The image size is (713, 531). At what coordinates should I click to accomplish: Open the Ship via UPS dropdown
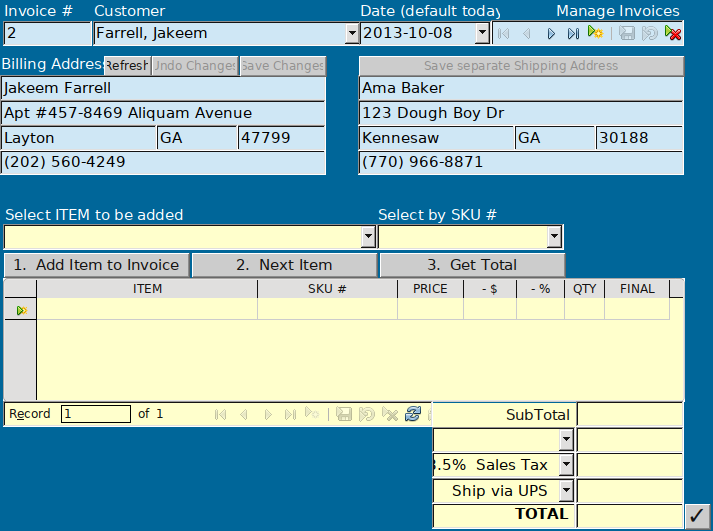click(566, 490)
